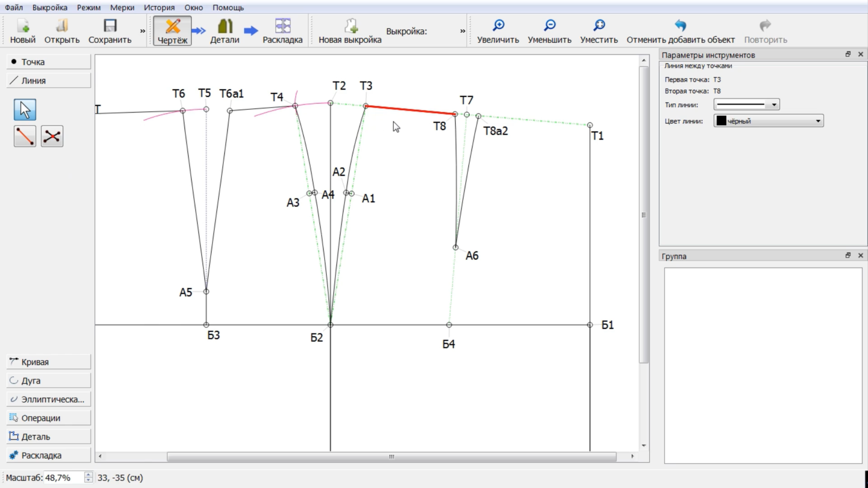Open the Выкройка menu

50,8
